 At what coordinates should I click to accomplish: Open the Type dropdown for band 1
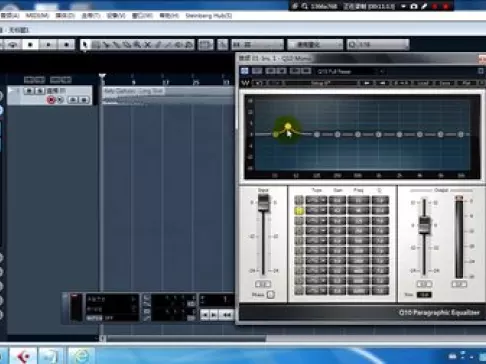(316, 200)
